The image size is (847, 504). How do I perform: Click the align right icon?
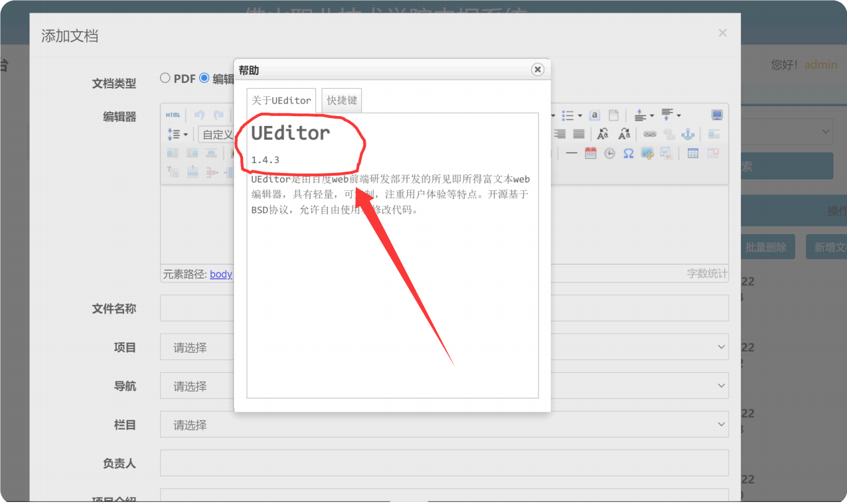560,134
